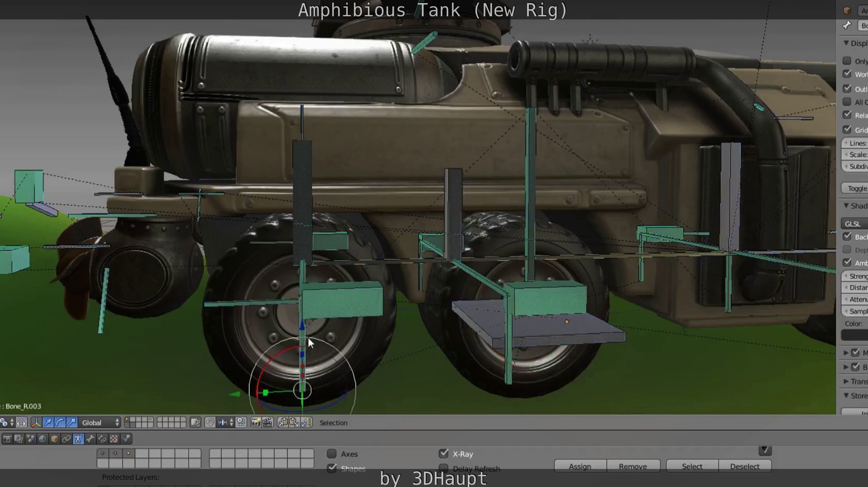The image size is (868, 487).
Task: Click the Select button
Action: click(692, 466)
